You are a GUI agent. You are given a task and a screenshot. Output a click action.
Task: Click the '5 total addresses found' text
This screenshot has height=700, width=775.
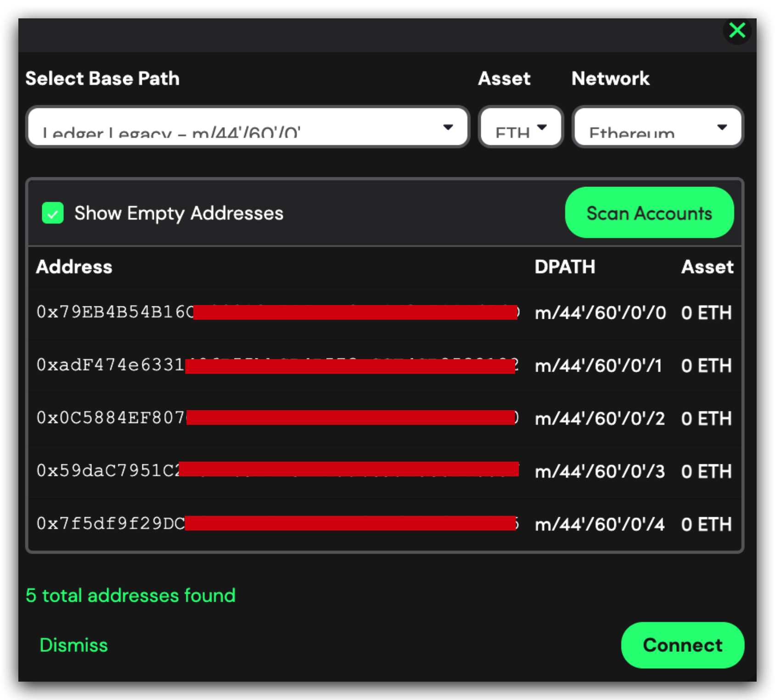(130, 595)
